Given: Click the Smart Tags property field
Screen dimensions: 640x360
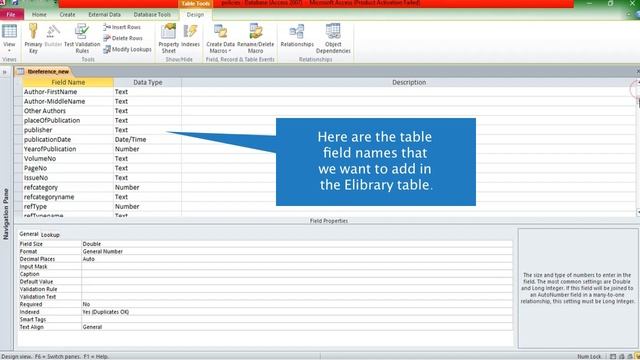Looking at the screenshot, I should coord(297,319).
